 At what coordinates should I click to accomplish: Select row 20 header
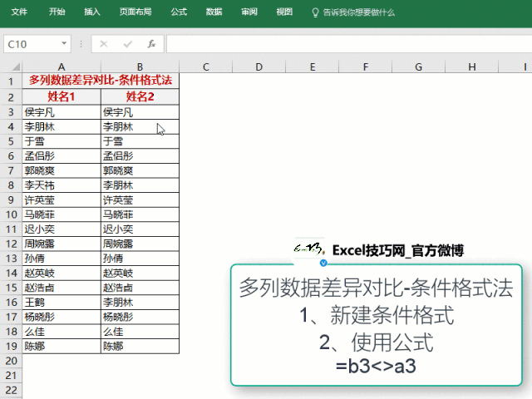coord(11,361)
